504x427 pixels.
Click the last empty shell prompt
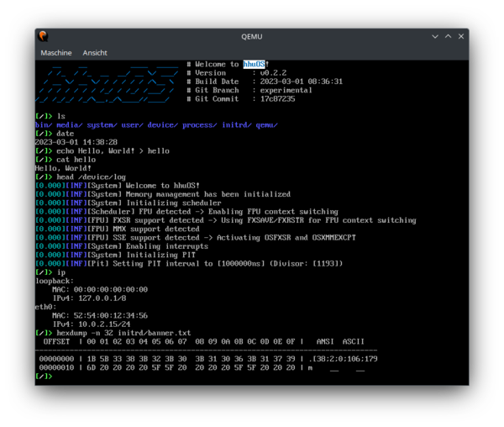[x=44, y=377]
